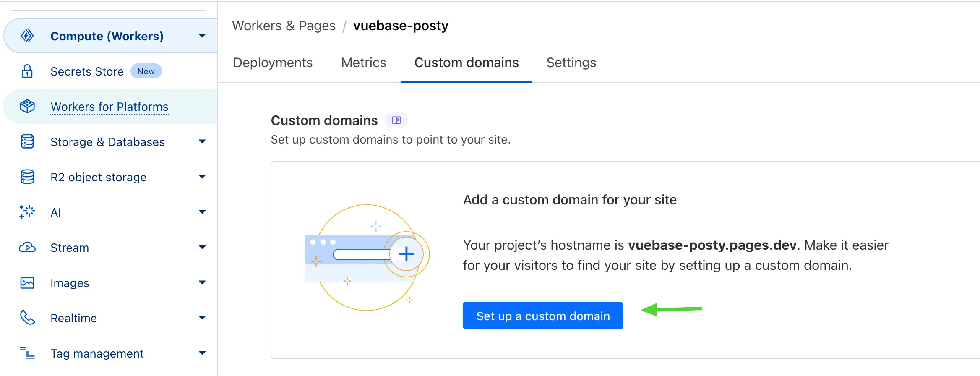Click the "Custom domains" section heading

324,120
